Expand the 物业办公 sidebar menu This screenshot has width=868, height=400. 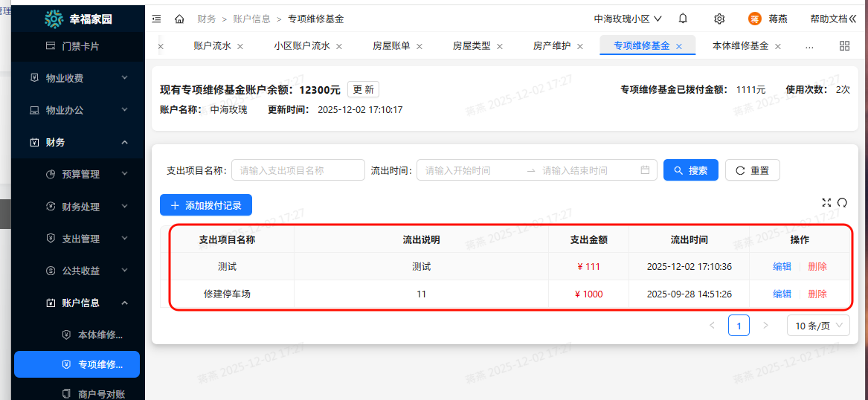click(x=77, y=110)
